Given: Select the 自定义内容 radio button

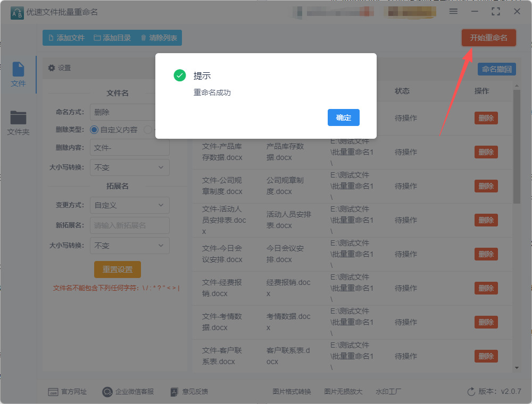Looking at the screenshot, I should [x=94, y=130].
